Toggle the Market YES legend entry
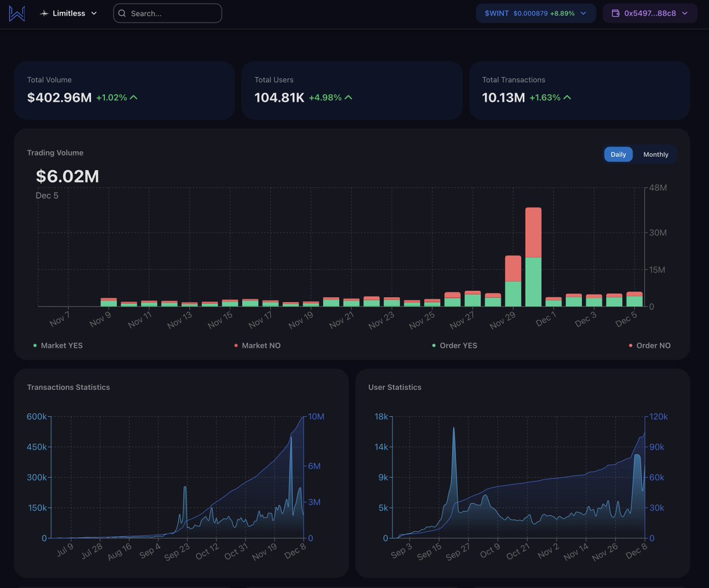The image size is (709, 588). (x=58, y=345)
